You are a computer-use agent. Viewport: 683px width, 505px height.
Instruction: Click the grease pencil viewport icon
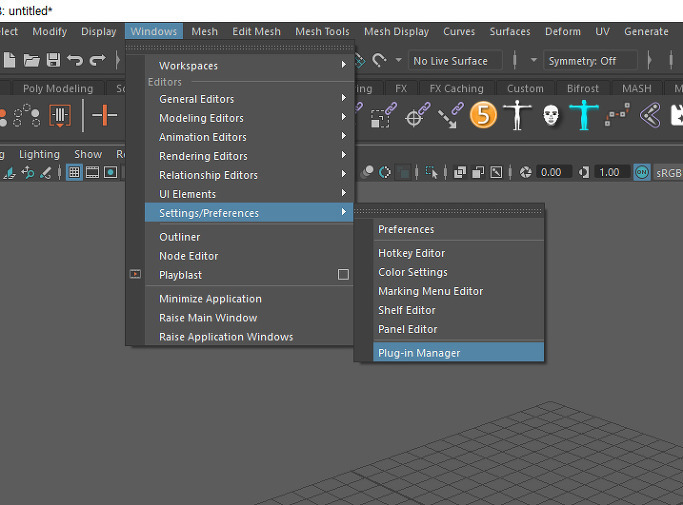45,173
